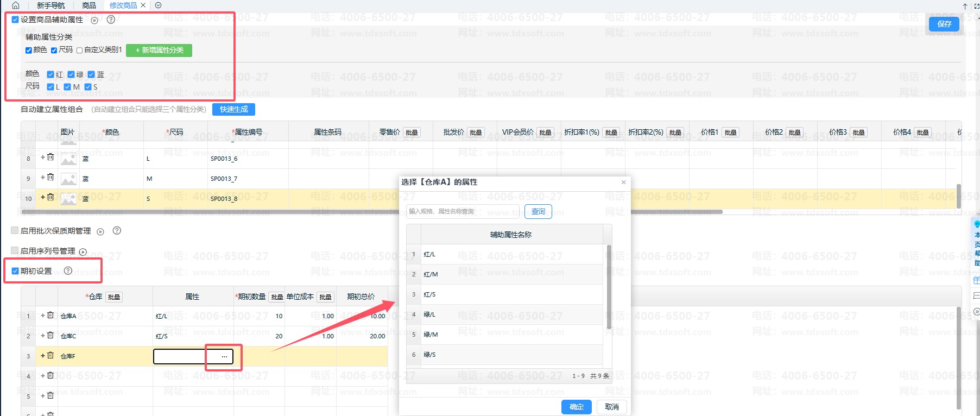Uncheck the 颜色 attribute category checkbox

click(x=29, y=50)
